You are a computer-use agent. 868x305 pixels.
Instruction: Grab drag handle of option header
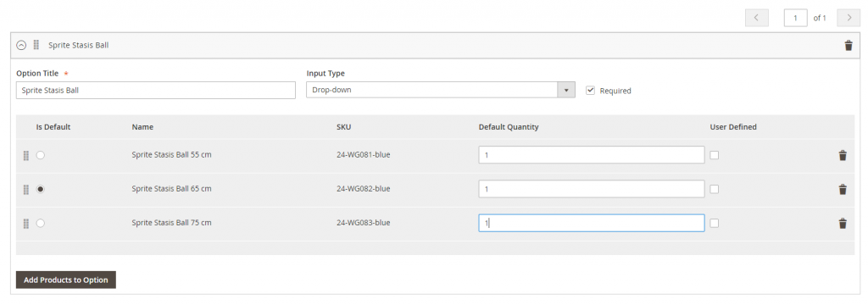(x=36, y=45)
